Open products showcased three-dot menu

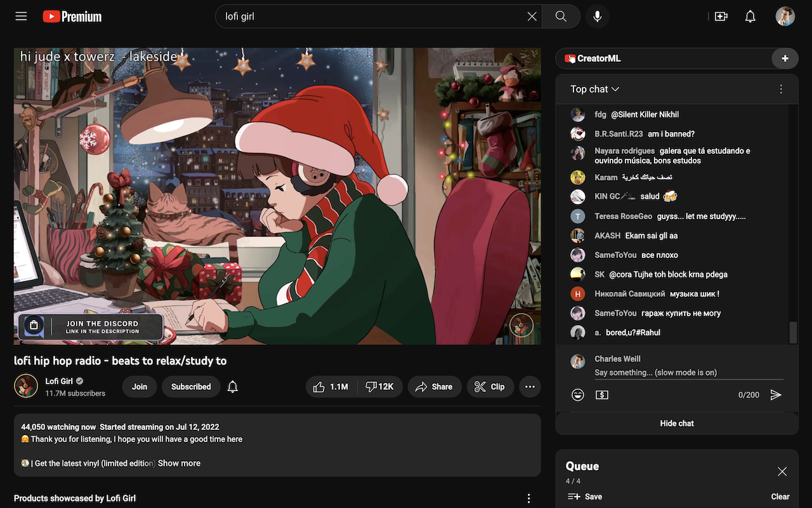click(x=529, y=498)
